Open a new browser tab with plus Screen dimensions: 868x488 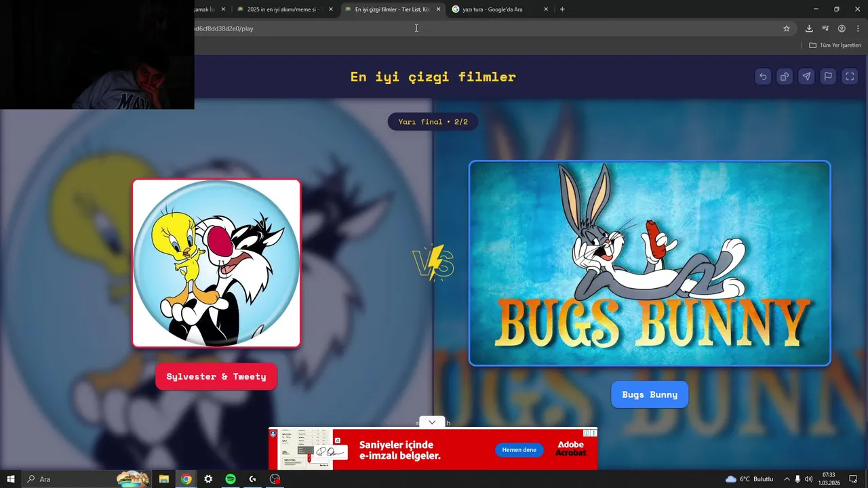(562, 9)
